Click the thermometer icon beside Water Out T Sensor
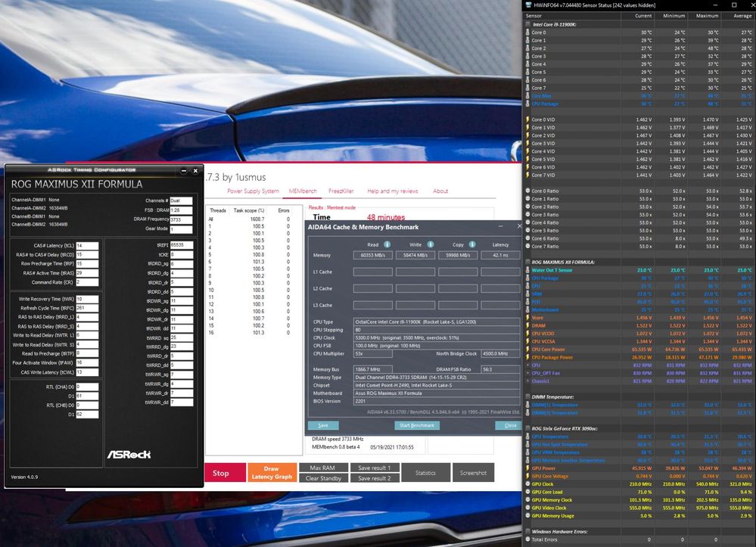756x547 pixels. point(527,270)
